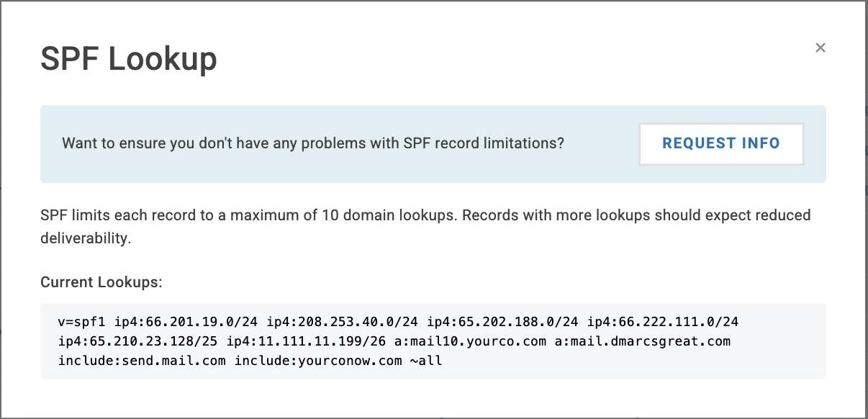Select the v=spf1 version tag
The image size is (868, 419).
coord(81,322)
